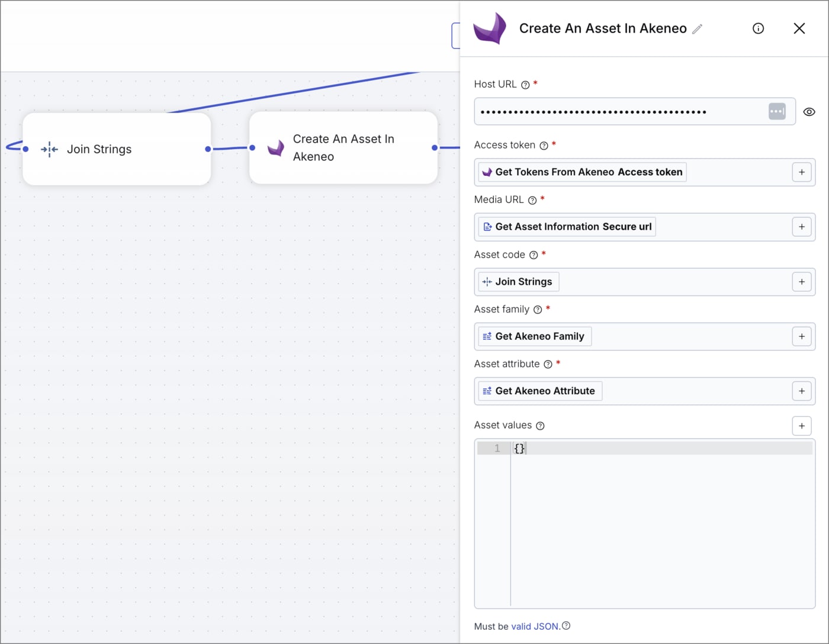Image resolution: width=829 pixels, height=644 pixels.
Task: Select the Get Akeneo Family variable chip
Action: [x=534, y=336]
